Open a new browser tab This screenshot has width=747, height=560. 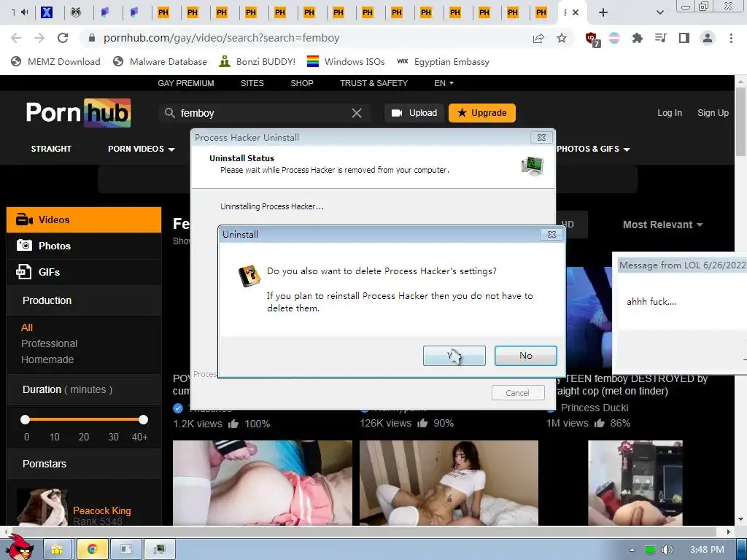(x=603, y=12)
